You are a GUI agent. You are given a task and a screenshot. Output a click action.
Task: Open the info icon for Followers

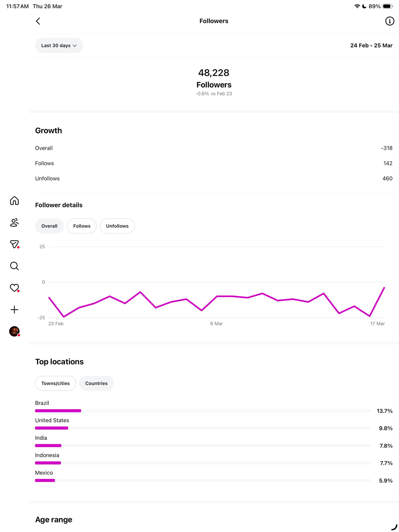click(389, 21)
